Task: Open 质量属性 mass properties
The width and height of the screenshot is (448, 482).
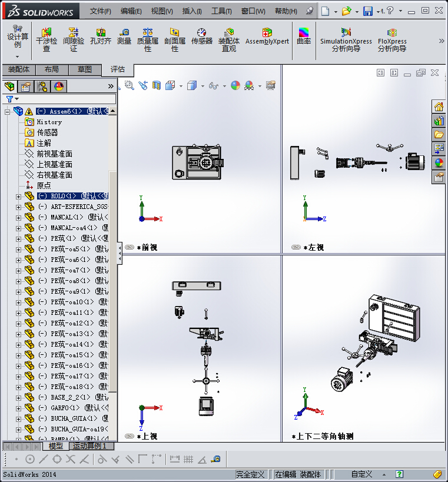Action: pos(148,40)
